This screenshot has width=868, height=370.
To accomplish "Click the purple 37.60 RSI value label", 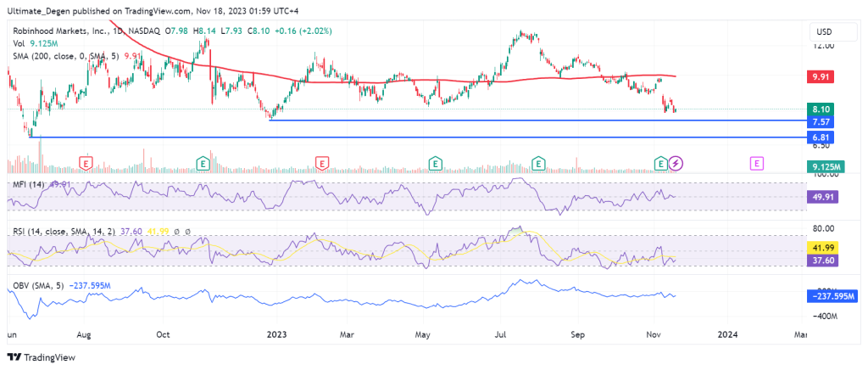I will click(824, 261).
